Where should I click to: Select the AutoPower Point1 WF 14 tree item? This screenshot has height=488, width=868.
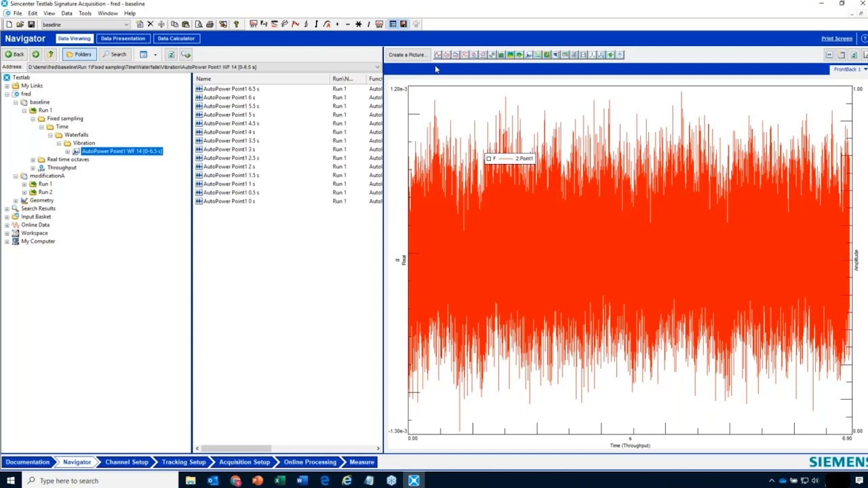(x=121, y=151)
